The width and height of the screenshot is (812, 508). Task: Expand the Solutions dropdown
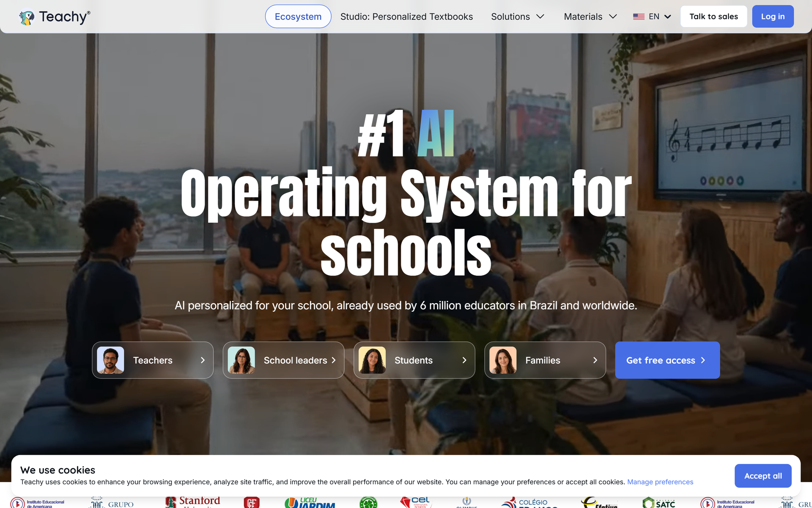pos(518,17)
